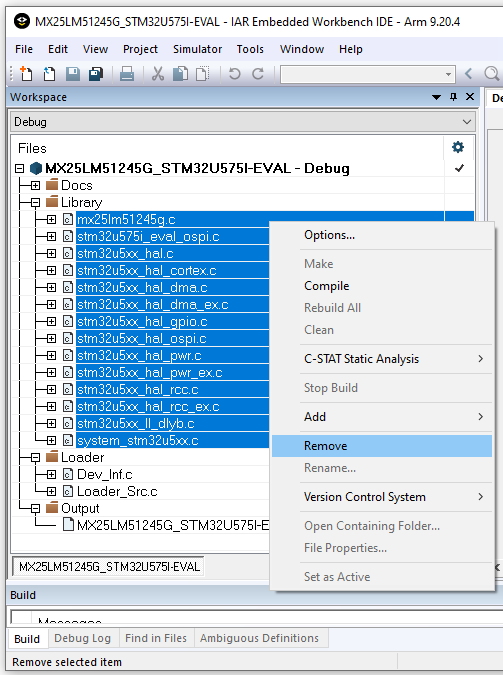
Task: Select stm32u5xx_hal_cortex.c file
Action: pos(146,270)
